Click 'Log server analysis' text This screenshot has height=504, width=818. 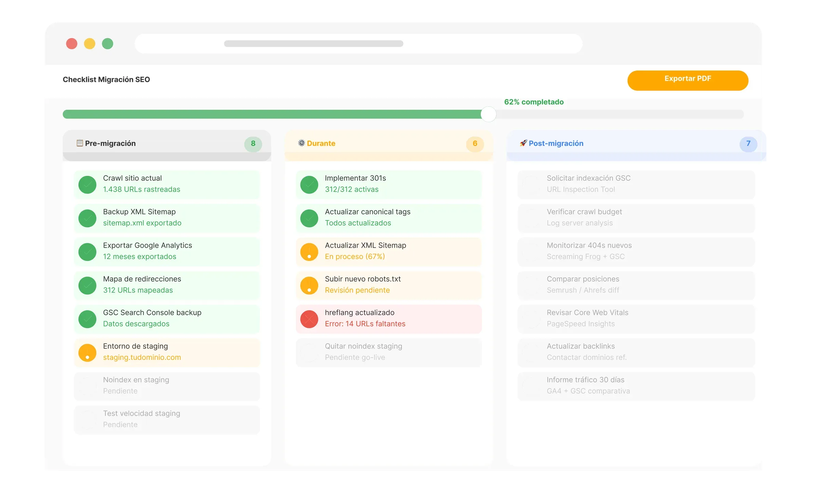click(580, 223)
